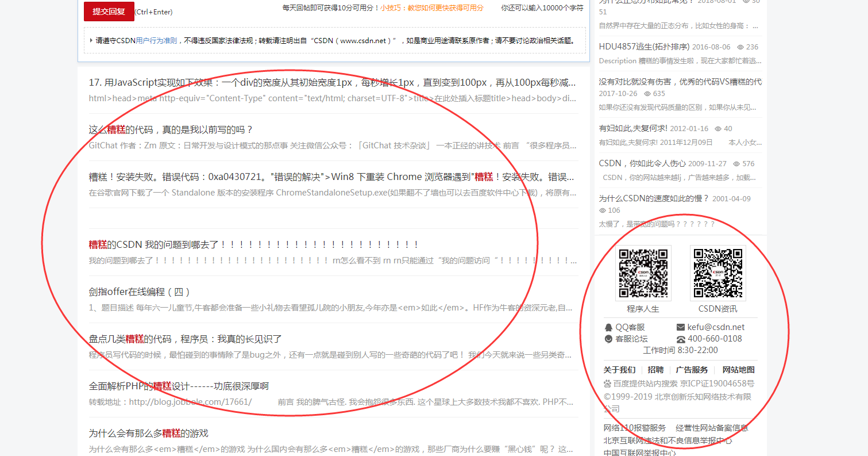Open the 程序人生 QR code image
The image size is (868, 456).
tap(643, 273)
